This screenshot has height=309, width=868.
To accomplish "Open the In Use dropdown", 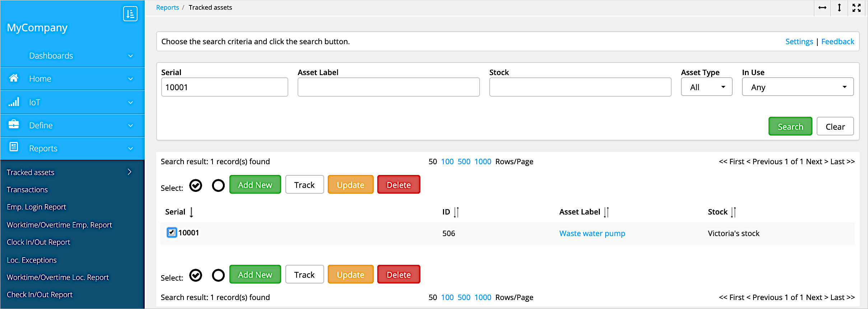I will pyautogui.click(x=797, y=87).
